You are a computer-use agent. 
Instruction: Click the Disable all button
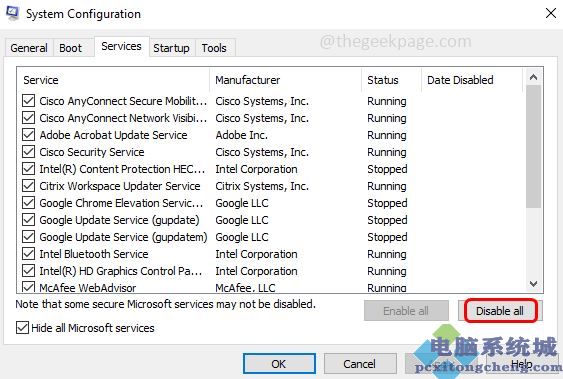[500, 311]
